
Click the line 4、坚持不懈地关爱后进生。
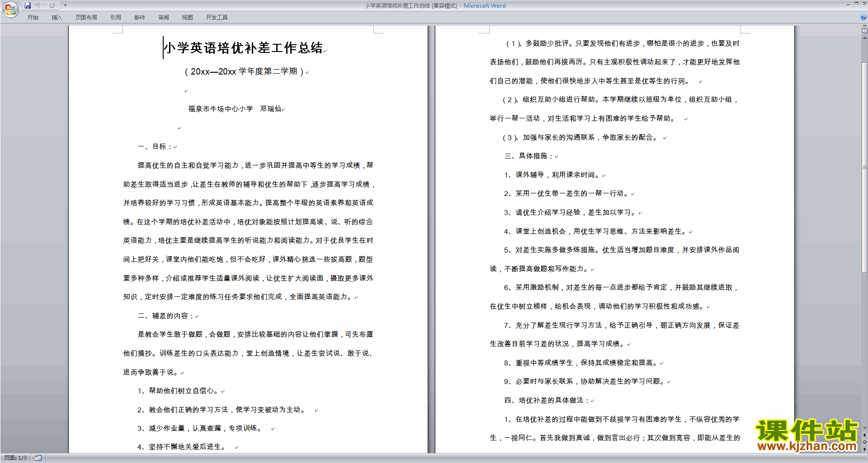click(x=182, y=447)
